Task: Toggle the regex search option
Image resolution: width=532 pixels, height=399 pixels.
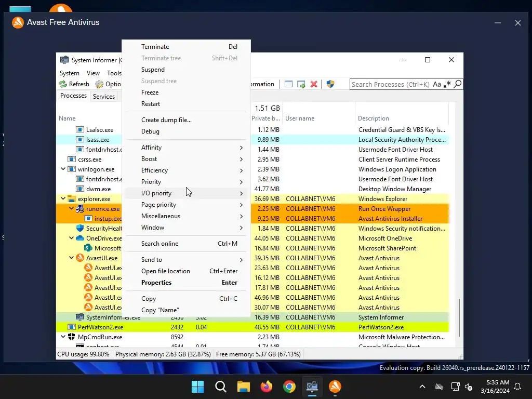Action: 447,84
